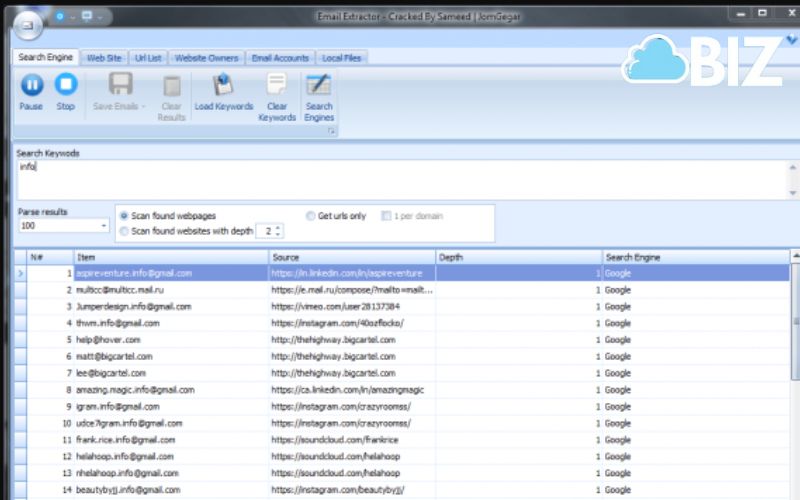Image resolution: width=800 pixels, height=500 pixels.
Task: Expand the Parse results dropdown
Action: [104, 226]
